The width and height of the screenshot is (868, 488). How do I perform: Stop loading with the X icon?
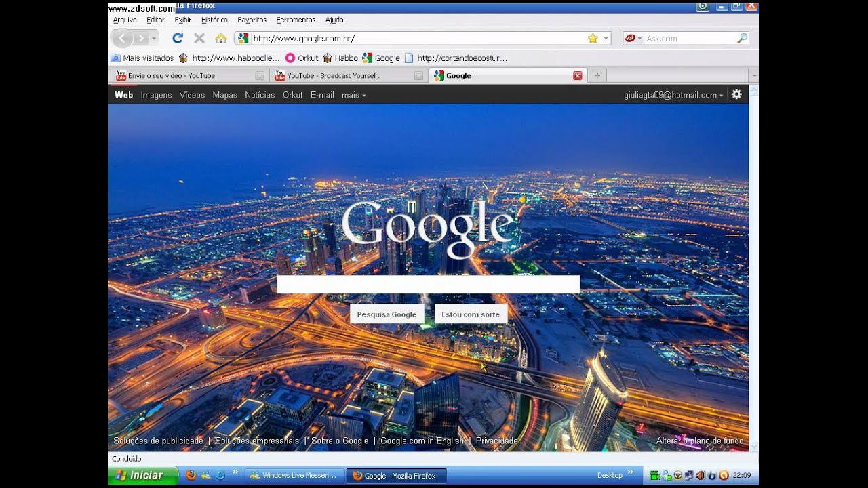click(199, 39)
